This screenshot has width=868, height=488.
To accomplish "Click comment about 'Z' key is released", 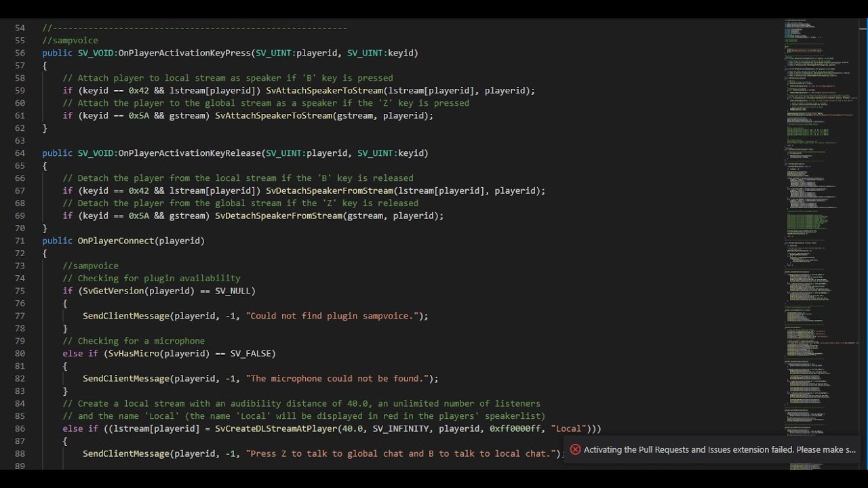I will [241, 203].
